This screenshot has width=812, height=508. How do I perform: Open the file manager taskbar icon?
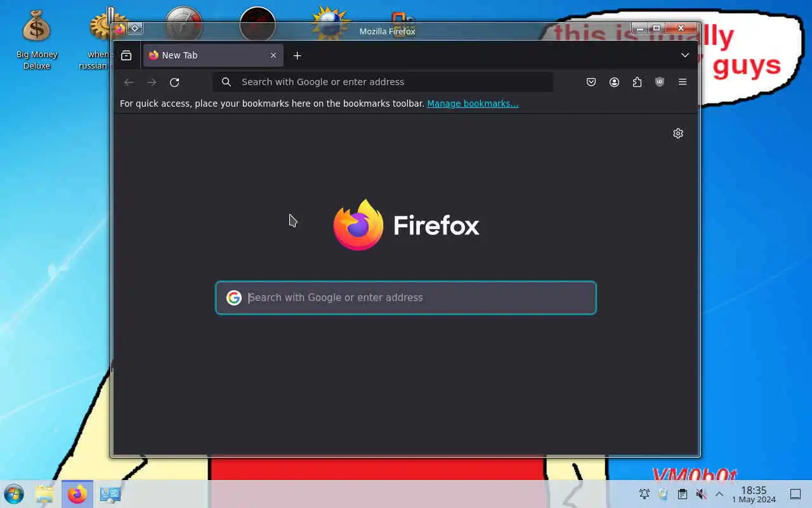tap(44, 494)
